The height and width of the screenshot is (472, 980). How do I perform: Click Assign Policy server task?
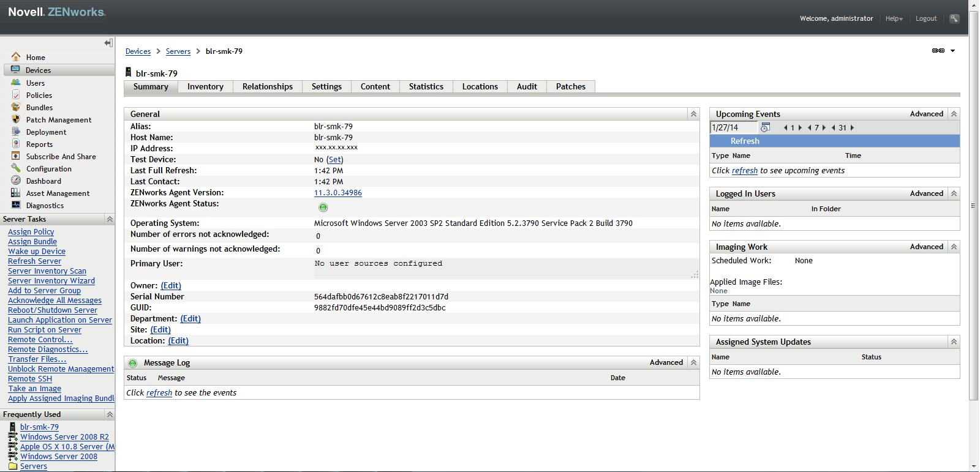click(x=31, y=232)
